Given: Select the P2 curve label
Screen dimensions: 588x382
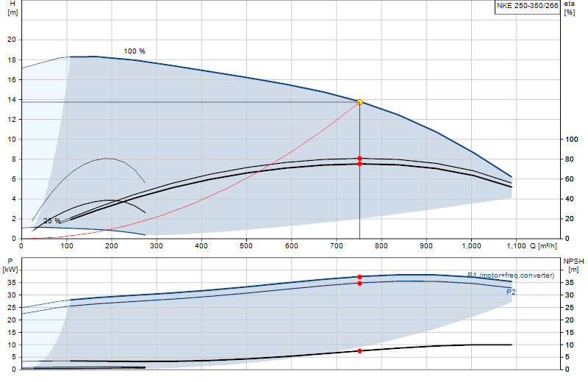Looking at the screenshot, I should (511, 292).
